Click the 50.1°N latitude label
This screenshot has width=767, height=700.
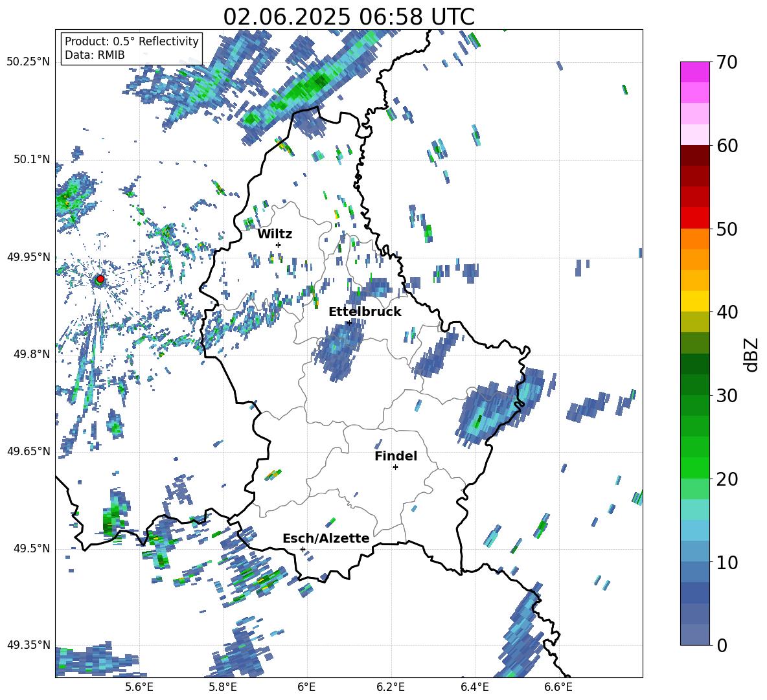(x=31, y=159)
